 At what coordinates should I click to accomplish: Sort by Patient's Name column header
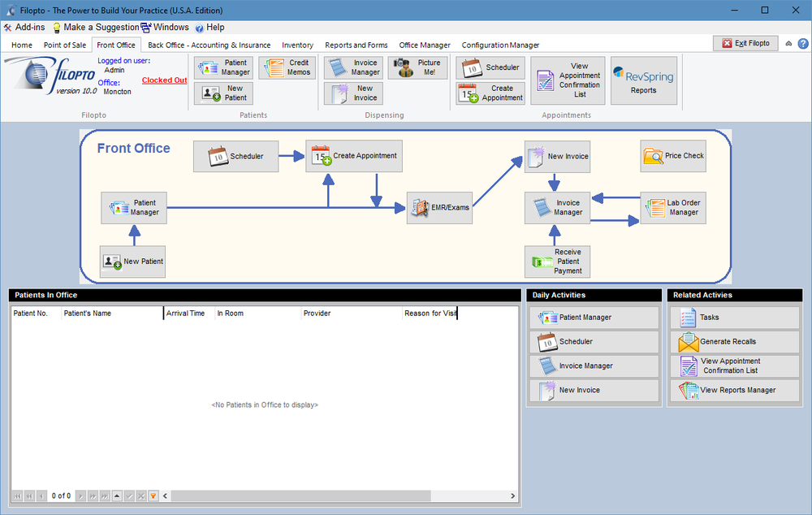112,314
